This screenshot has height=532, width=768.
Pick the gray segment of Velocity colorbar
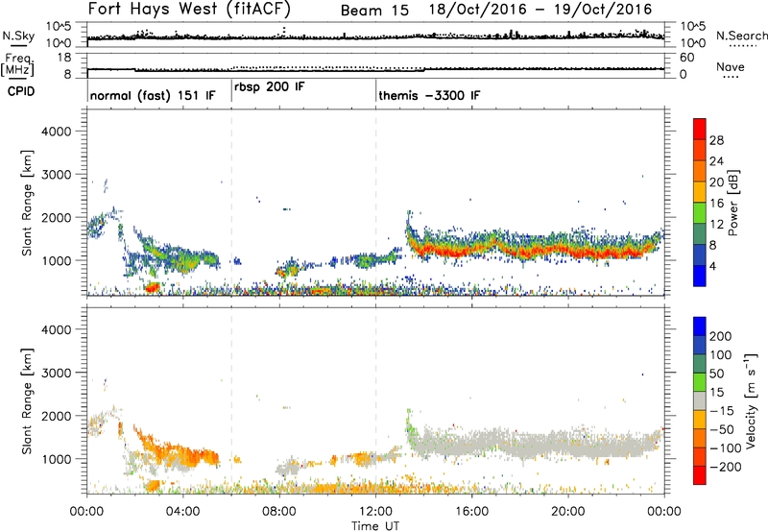point(700,400)
